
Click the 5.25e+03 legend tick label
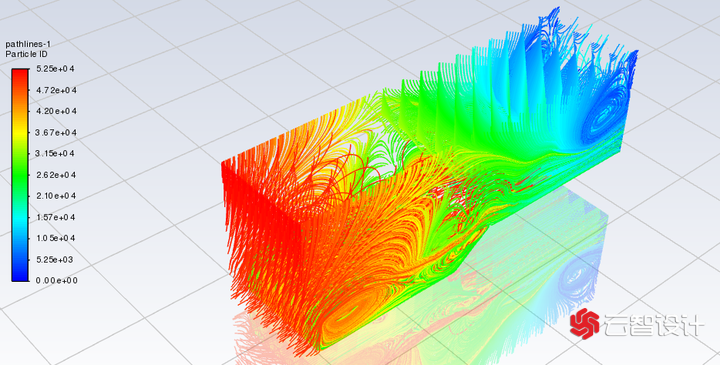click(54, 259)
